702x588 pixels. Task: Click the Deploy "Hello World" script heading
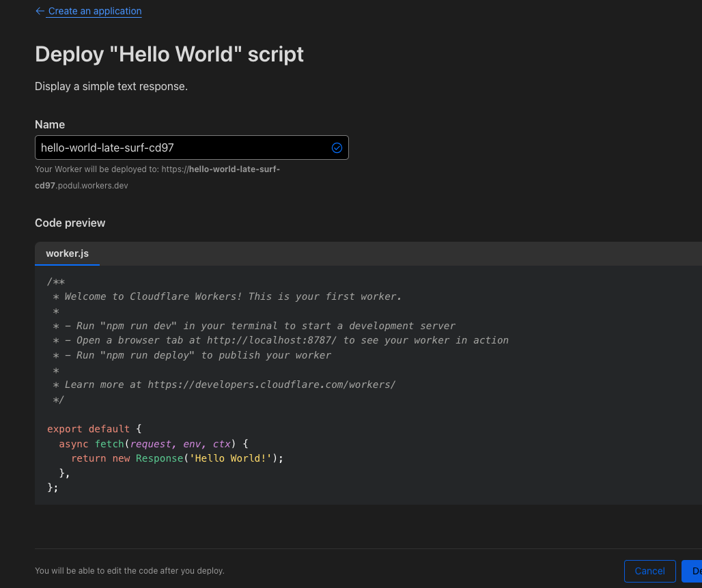pos(169,55)
